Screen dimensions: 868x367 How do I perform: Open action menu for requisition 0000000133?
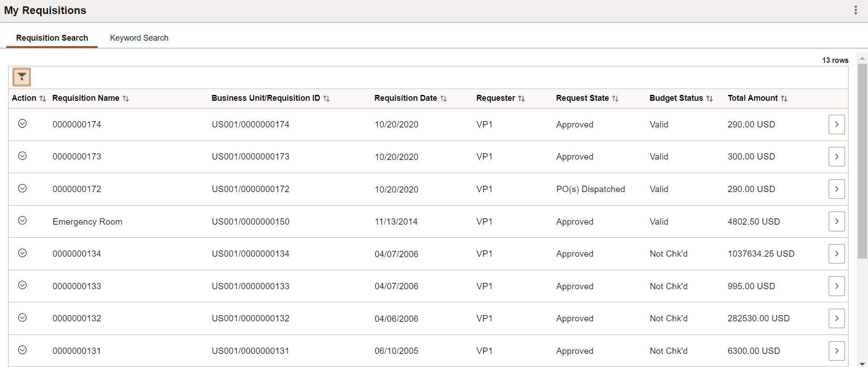(22, 285)
